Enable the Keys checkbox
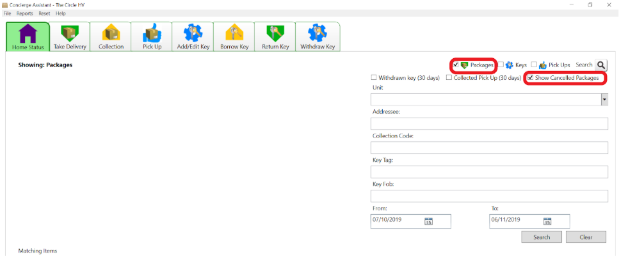This screenshot has height=257, width=644. tap(501, 65)
